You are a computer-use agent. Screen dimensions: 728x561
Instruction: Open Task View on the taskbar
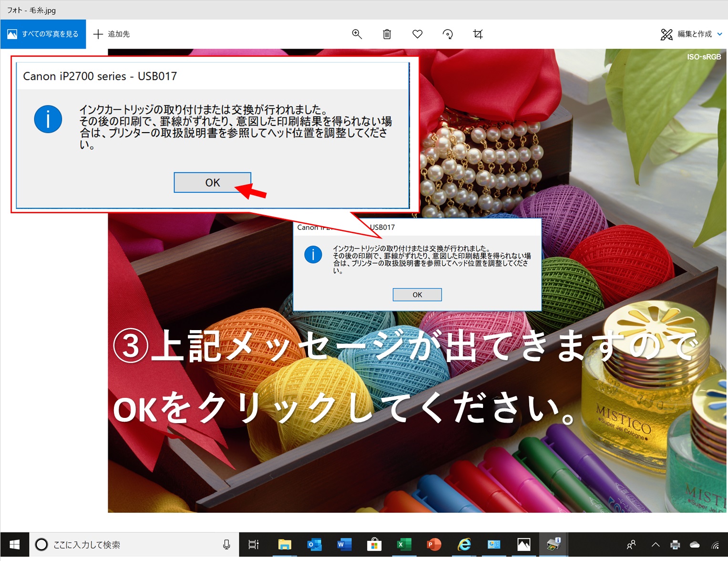pos(254,544)
